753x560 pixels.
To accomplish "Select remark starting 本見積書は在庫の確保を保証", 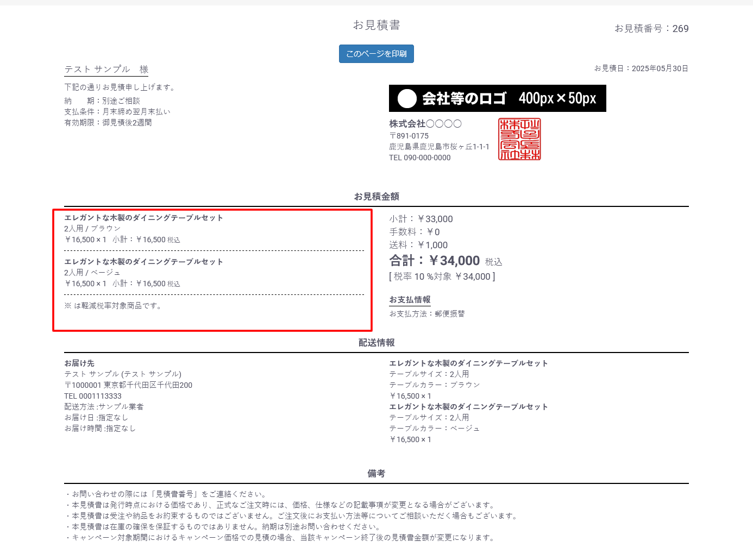I will (x=223, y=527).
